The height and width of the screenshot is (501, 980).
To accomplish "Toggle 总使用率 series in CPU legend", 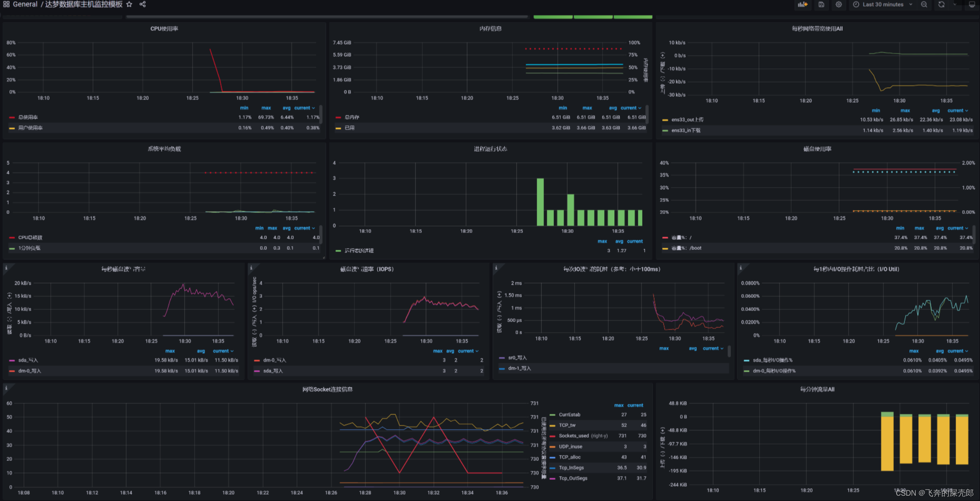I will (x=28, y=117).
